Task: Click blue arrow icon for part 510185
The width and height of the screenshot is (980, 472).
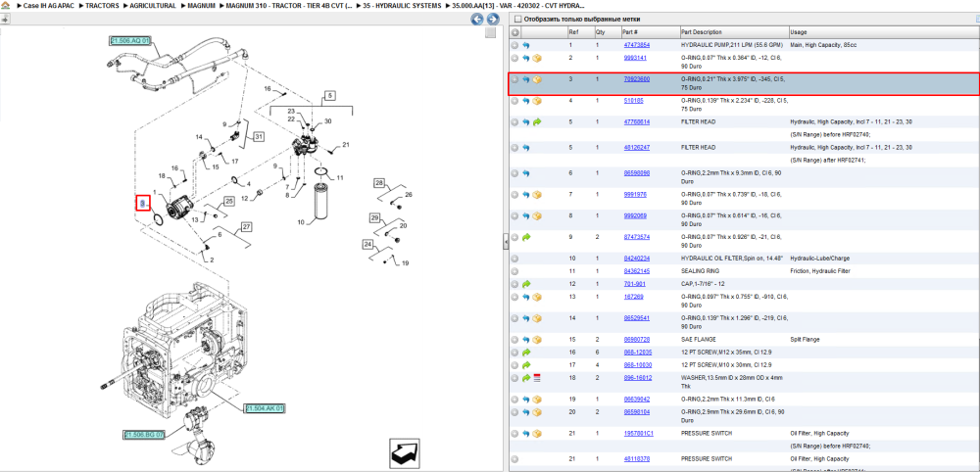Action: pyautogui.click(x=525, y=101)
